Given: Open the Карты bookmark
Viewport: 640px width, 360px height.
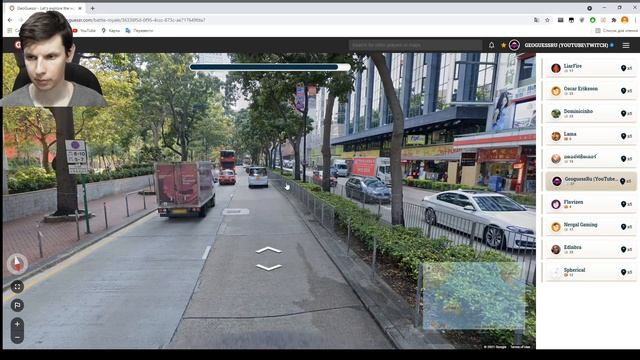Looking at the screenshot, I should pyautogui.click(x=111, y=31).
